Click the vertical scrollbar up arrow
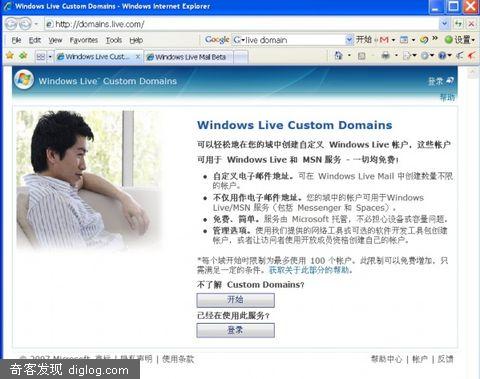This screenshot has width=480, height=379. 473,73
